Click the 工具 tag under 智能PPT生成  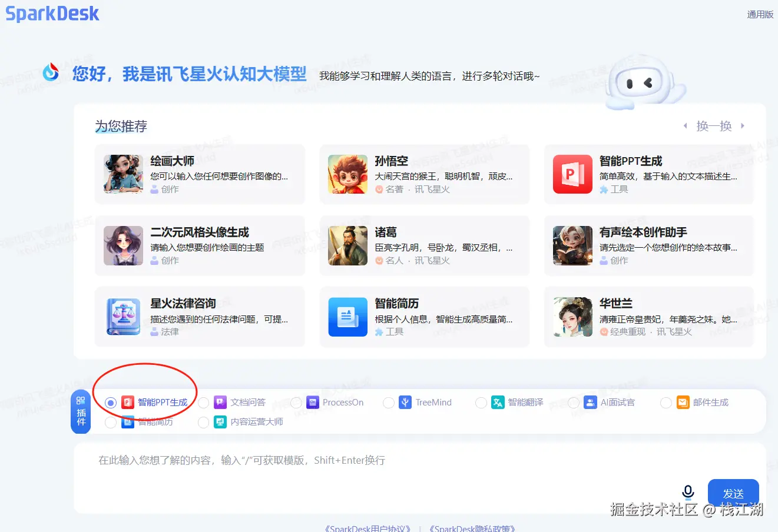[x=614, y=189]
